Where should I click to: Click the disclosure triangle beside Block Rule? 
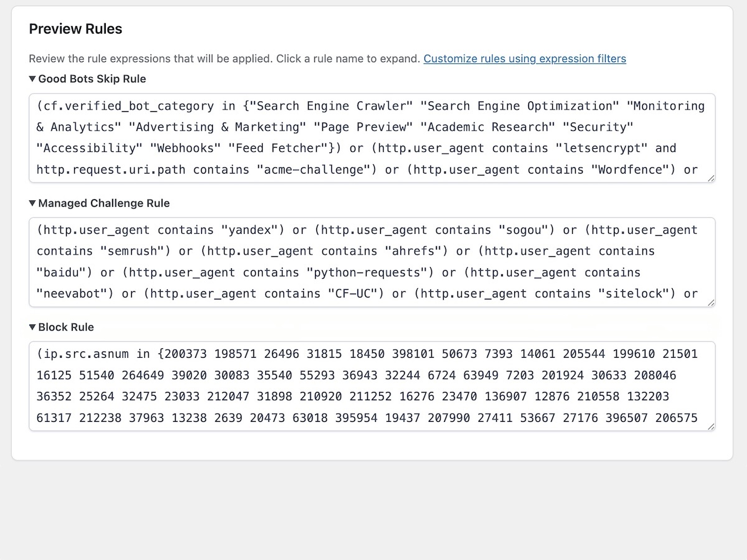pyautogui.click(x=32, y=327)
